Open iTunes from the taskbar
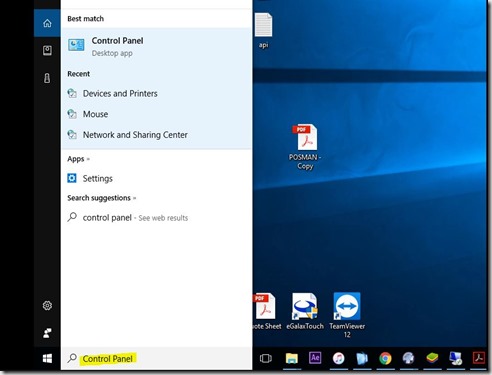Image resolution: width=492 pixels, height=375 pixels. click(x=338, y=358)
